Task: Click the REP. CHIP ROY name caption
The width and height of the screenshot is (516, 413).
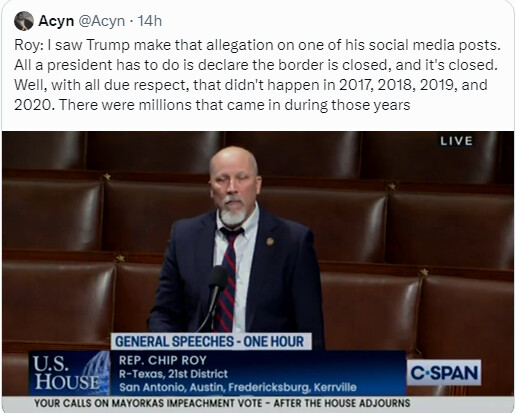Action: [x=163, y=360]
